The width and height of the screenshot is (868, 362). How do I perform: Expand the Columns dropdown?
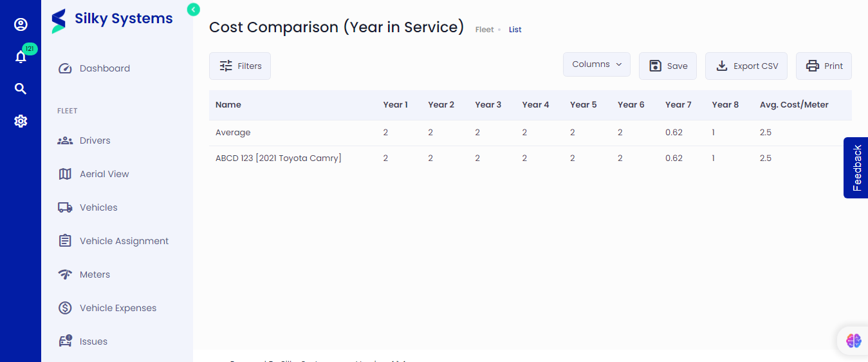pos(596,64)
